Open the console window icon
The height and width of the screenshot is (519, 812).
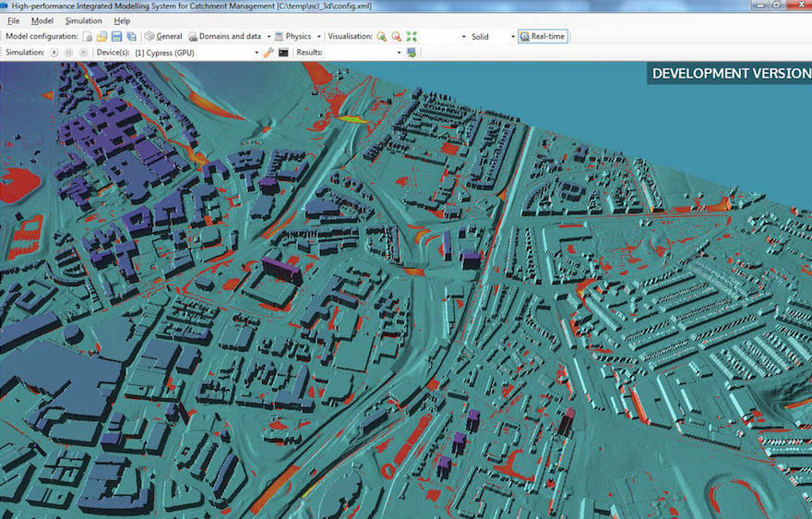(283, 53)
